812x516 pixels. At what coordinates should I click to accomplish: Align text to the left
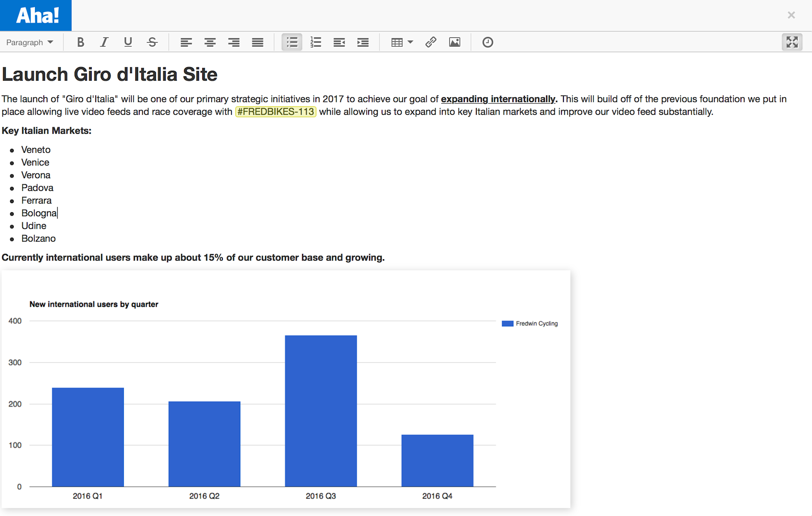(x=186, y=42)
